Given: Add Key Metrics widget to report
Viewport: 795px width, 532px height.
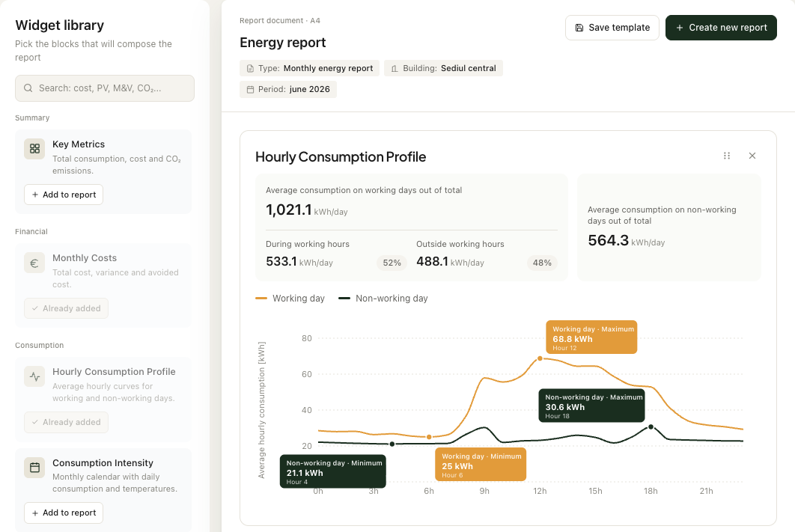Looking at the screenshot, I should (x=64, y=195).
